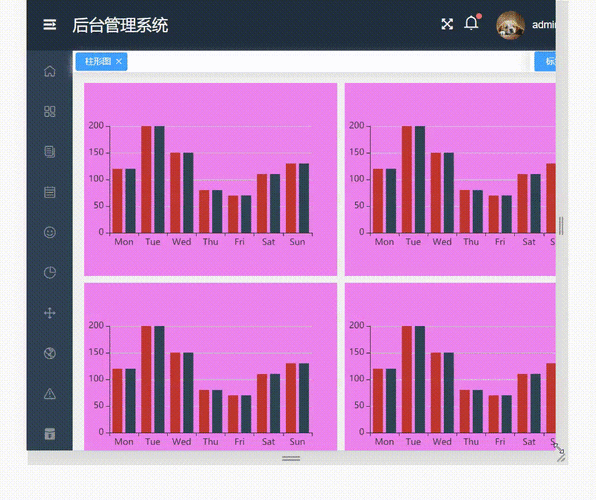Click the Thu axis label in lower-left chart

click(210, 442)
